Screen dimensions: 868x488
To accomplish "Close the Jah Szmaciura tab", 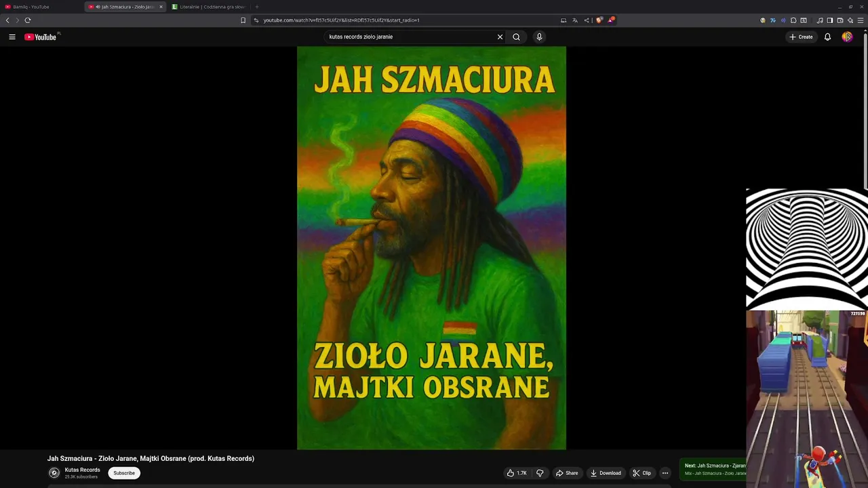I will coord(161,7).
